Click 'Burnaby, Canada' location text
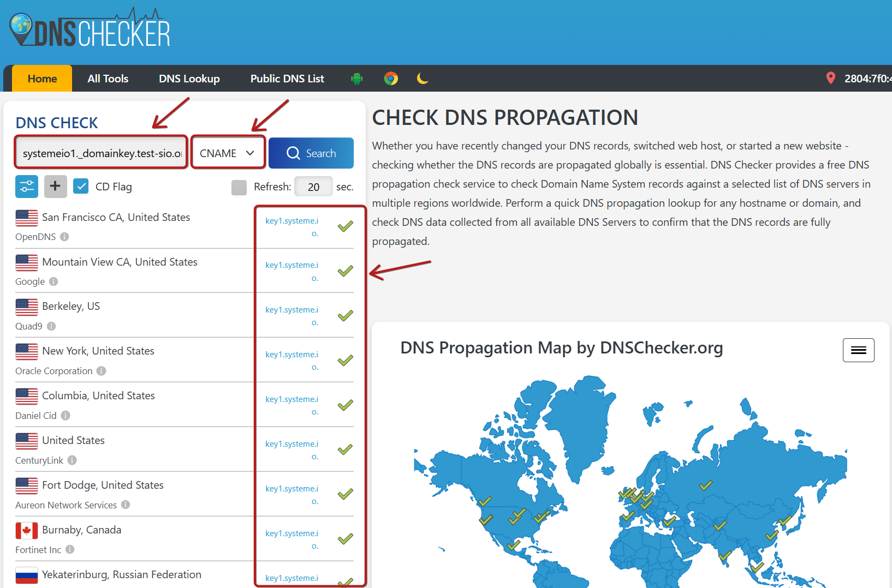 [x=81, y=530]
